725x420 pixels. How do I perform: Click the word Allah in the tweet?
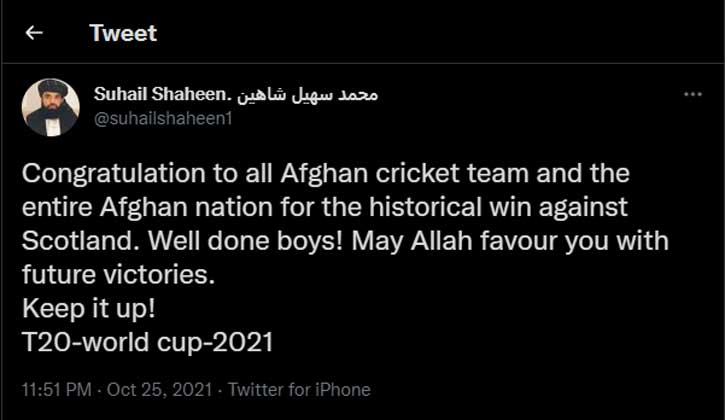tap(442, 241)
